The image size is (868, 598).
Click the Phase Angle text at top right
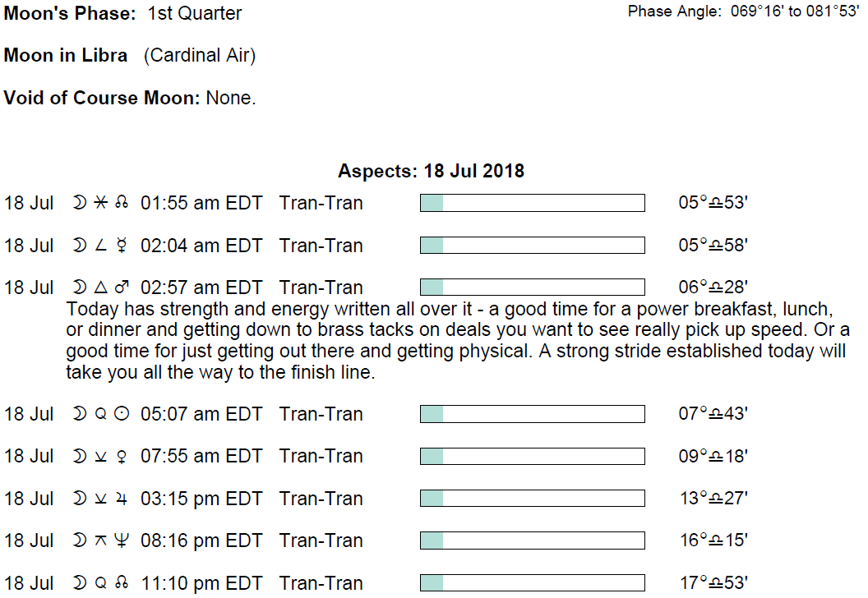[x=742, y=11]
